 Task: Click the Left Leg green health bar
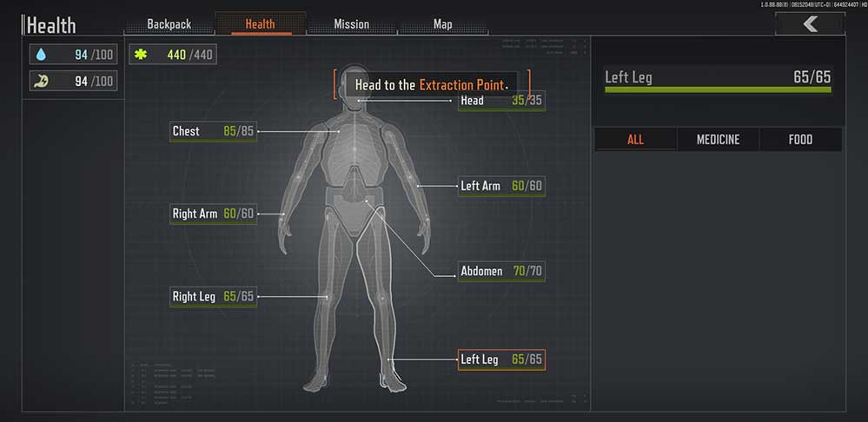point(718,89)
